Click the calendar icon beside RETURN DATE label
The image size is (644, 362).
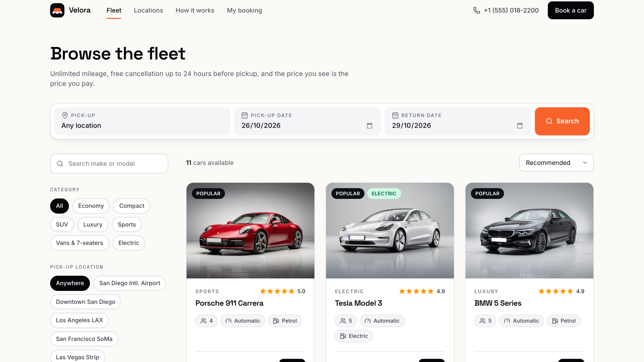pos(395,115)
